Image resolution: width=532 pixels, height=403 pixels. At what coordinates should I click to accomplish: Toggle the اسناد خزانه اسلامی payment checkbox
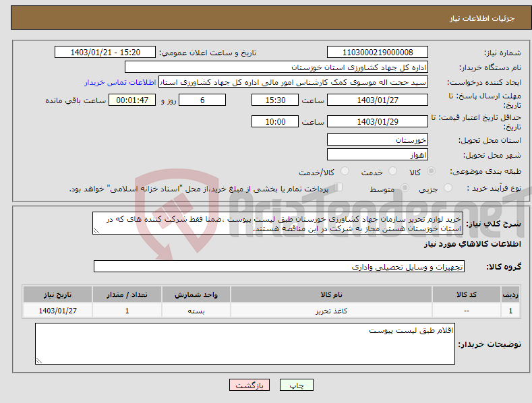[338, 187]
